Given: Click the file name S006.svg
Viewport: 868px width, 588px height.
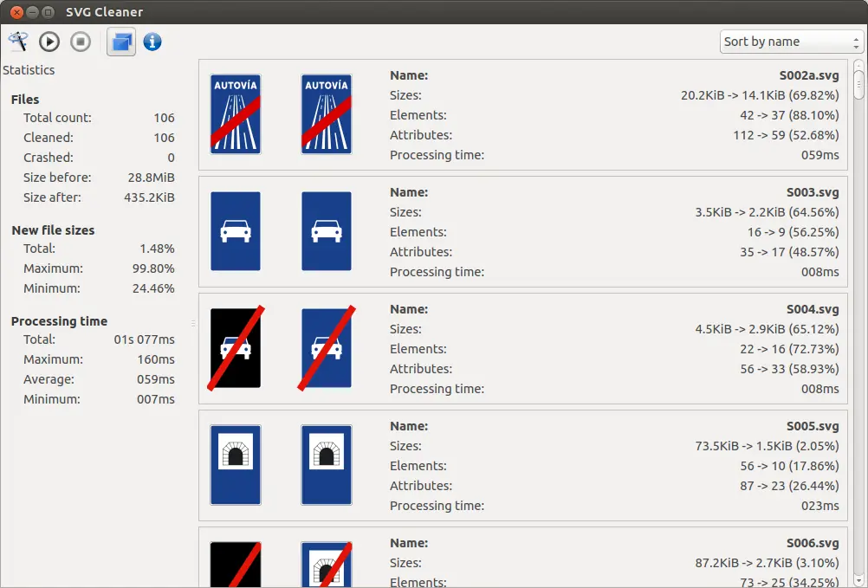Looking at the screenshot, I should tap(813, 543).
